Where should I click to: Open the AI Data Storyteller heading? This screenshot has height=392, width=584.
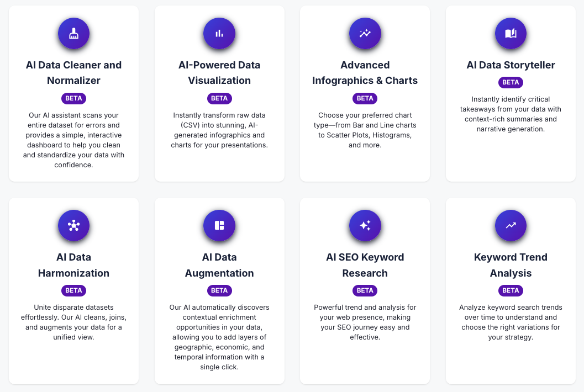pyautogui.click(x=511, y=65)
